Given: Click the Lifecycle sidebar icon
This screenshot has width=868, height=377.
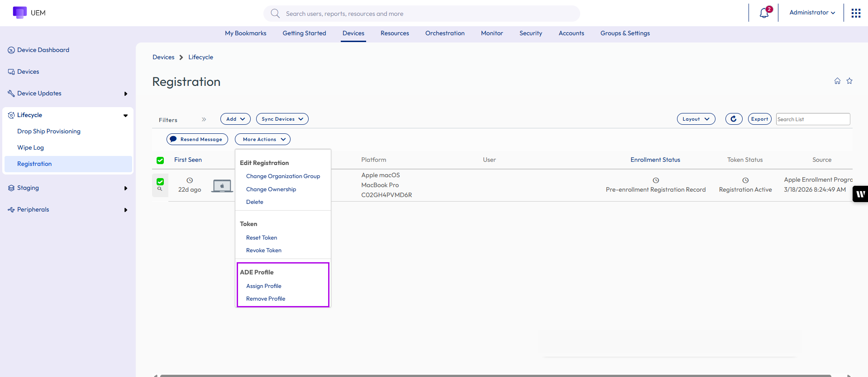Looking at the screenshot, I should (x=11, y=115).
